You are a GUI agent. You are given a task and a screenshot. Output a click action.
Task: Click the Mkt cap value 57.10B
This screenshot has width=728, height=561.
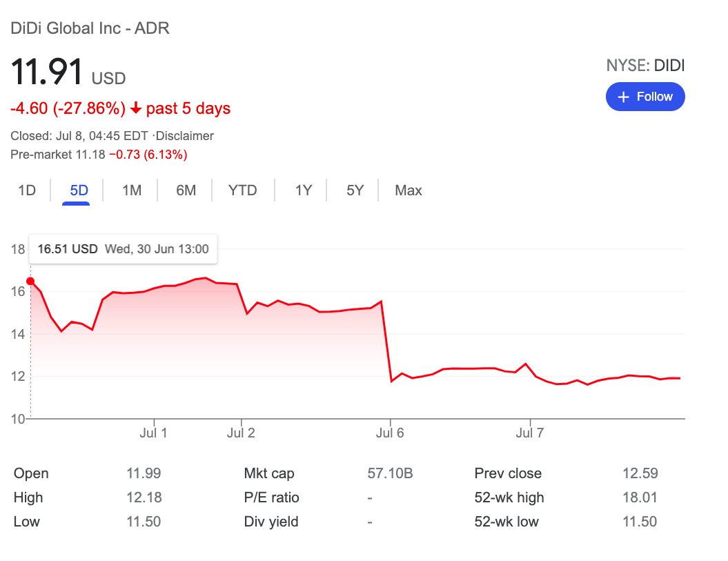[390, 473]
